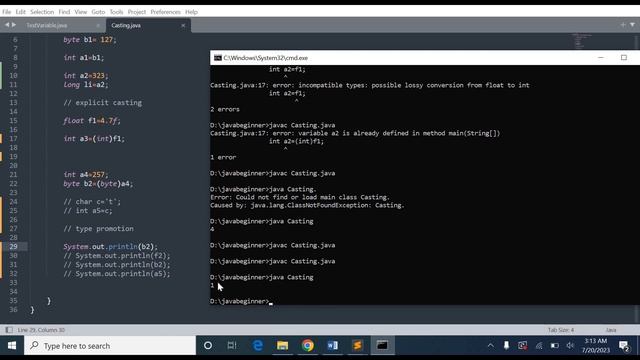640x360 pixels.
Task: Open the Action Center notifications icon
Action: point(624,346)
